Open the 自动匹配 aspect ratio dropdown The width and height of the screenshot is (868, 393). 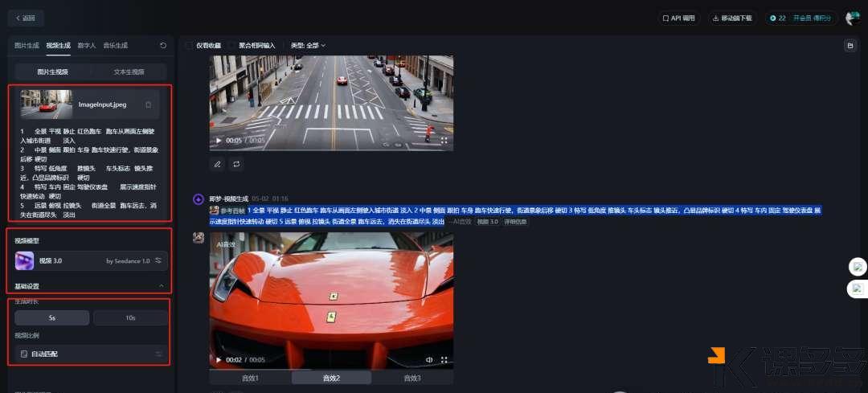[x=91, y=353]
